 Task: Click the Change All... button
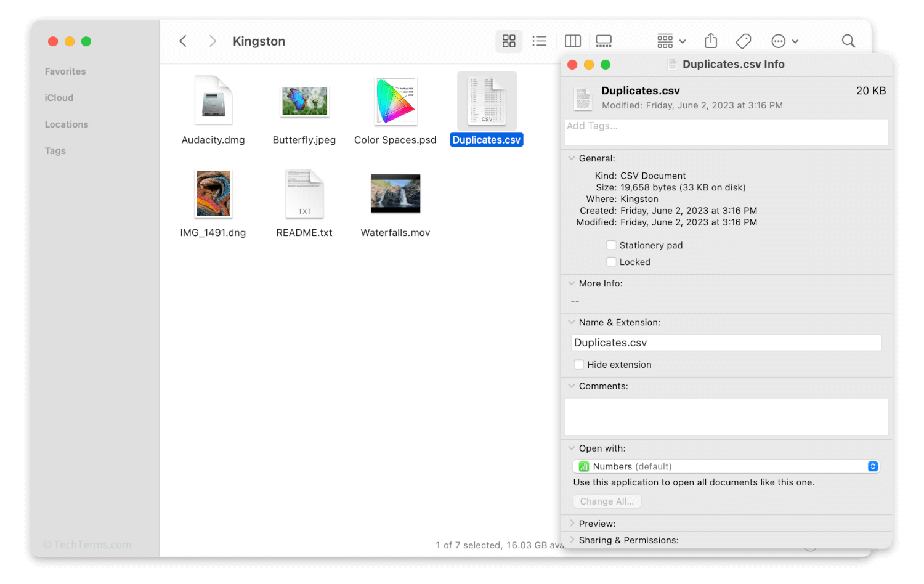click(x=607, y=501)
